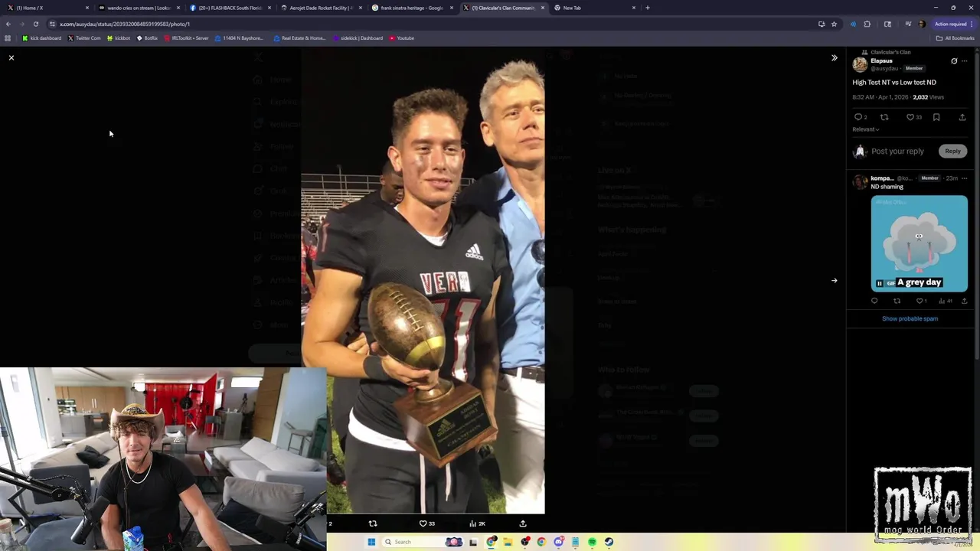Bookmark this page with the star
The image size is (980, 551).
tap(834, 24)
